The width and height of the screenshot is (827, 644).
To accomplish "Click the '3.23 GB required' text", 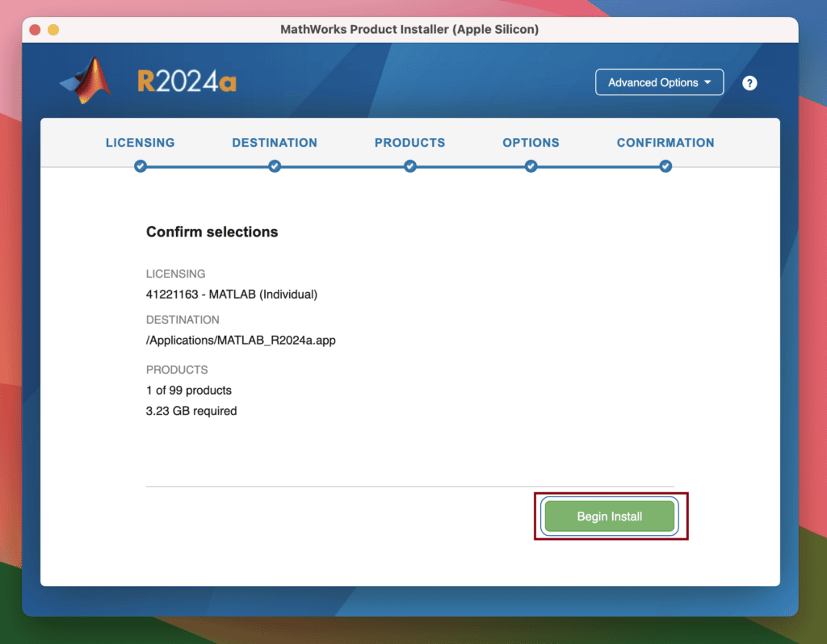I will [x=191, y=411].
